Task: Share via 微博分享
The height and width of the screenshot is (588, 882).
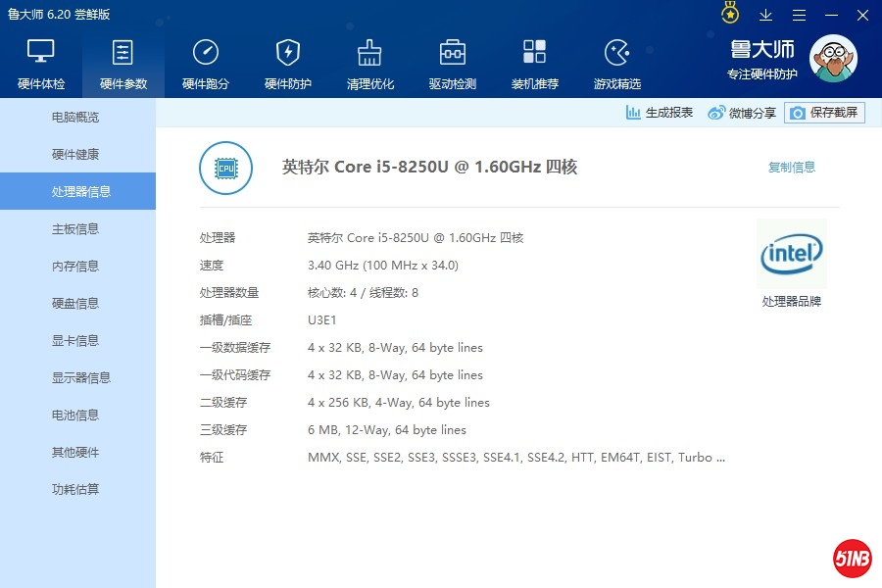Action: pyautogui.click(x=742, y=113)
